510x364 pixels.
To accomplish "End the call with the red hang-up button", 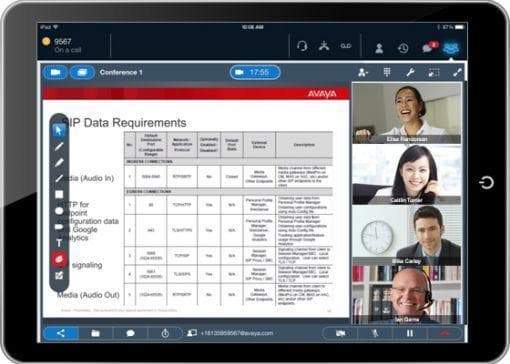I will click(445, 333).
